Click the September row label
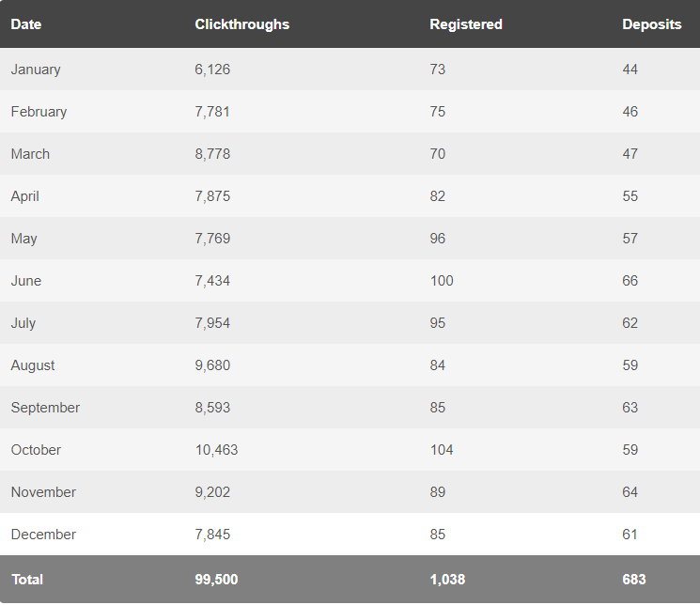Screen dimensions: 700x605 tap(45, 408)
